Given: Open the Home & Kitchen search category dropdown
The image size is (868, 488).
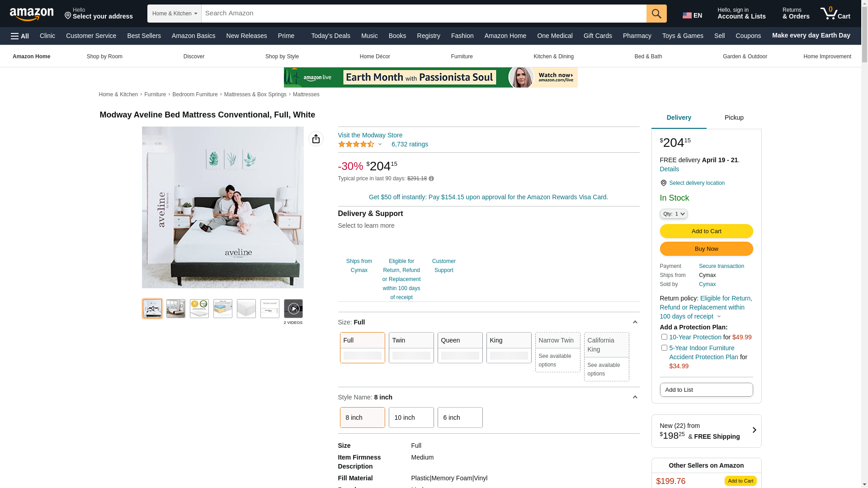Looking at the screenshot, I should coord(174,14).
